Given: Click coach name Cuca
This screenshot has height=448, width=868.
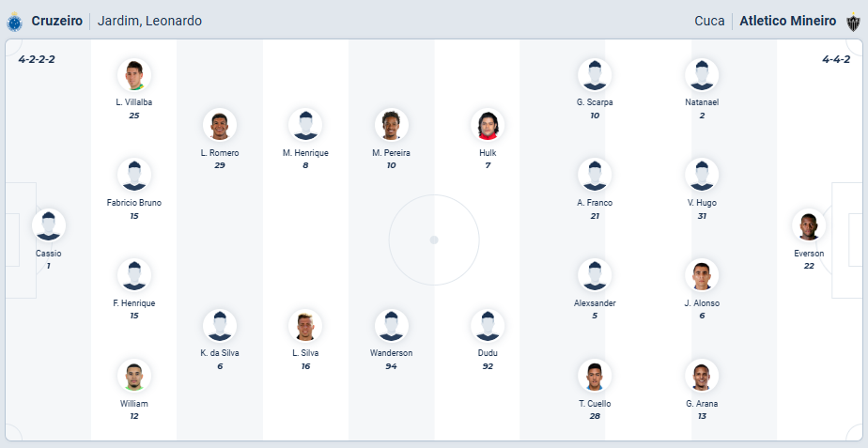Looking at the screenshot, I should click(x=709, y=21).
